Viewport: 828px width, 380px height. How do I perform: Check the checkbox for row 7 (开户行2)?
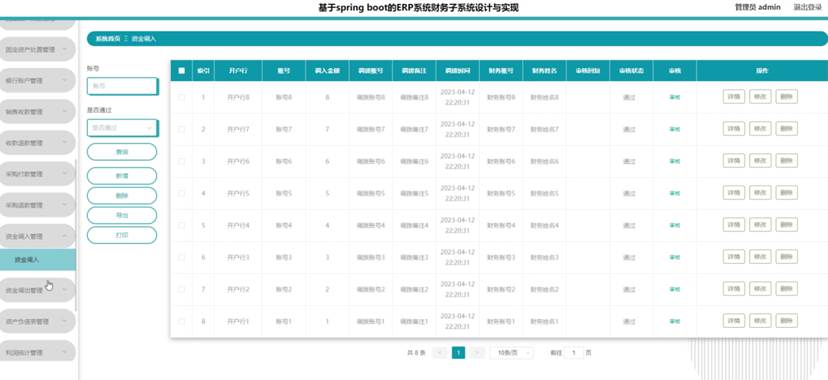click(x=182, y=290)
